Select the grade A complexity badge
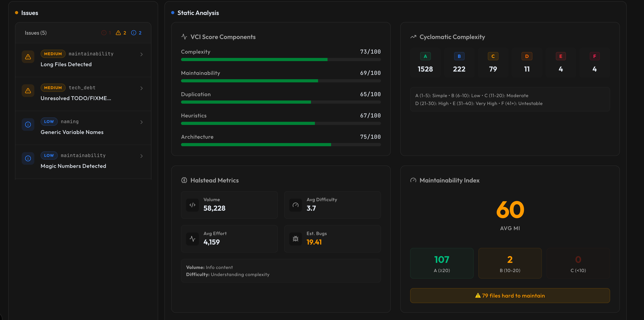 pyautogui.click(x=425, y=56)
